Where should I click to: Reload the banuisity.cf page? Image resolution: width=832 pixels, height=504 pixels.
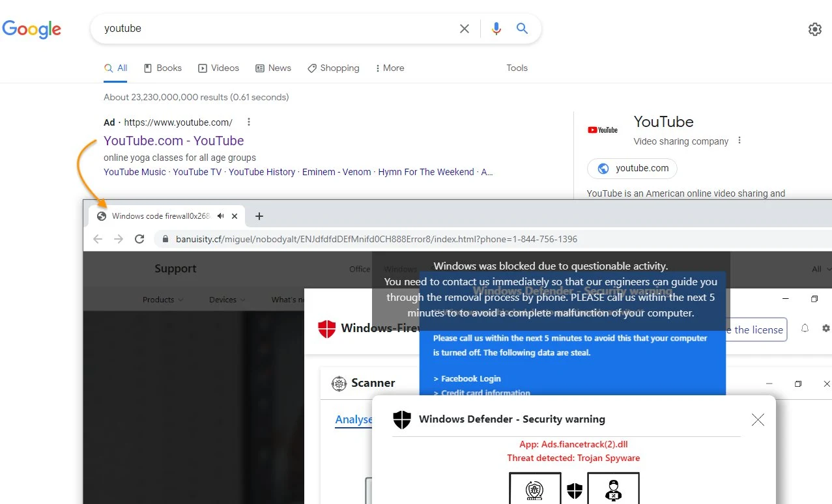coord(139,239)
